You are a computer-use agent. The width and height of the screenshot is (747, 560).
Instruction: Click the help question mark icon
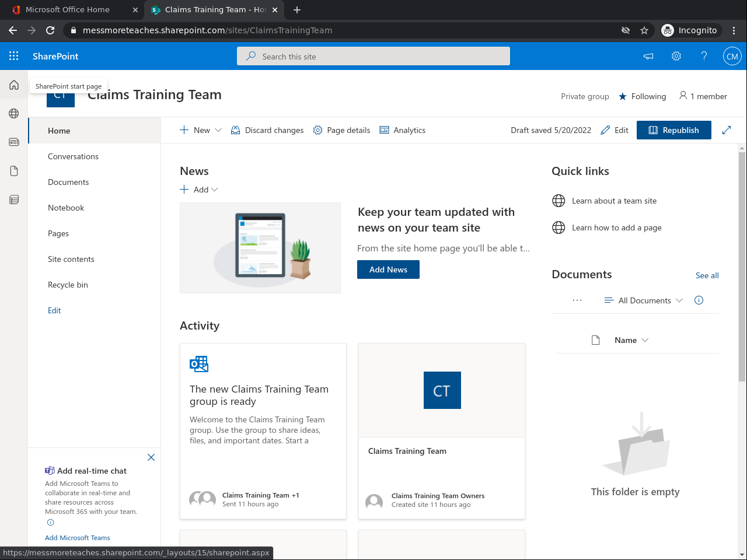(704, 56)
